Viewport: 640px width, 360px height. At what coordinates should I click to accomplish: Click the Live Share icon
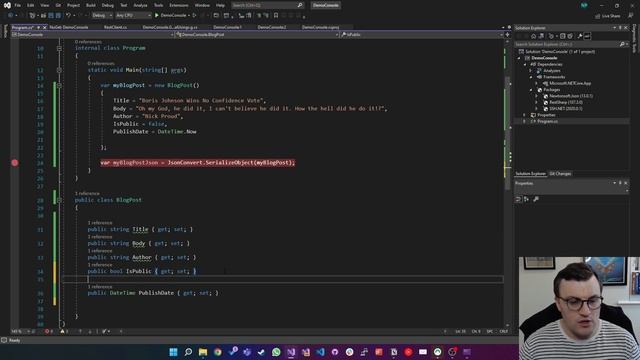(598, 16)
